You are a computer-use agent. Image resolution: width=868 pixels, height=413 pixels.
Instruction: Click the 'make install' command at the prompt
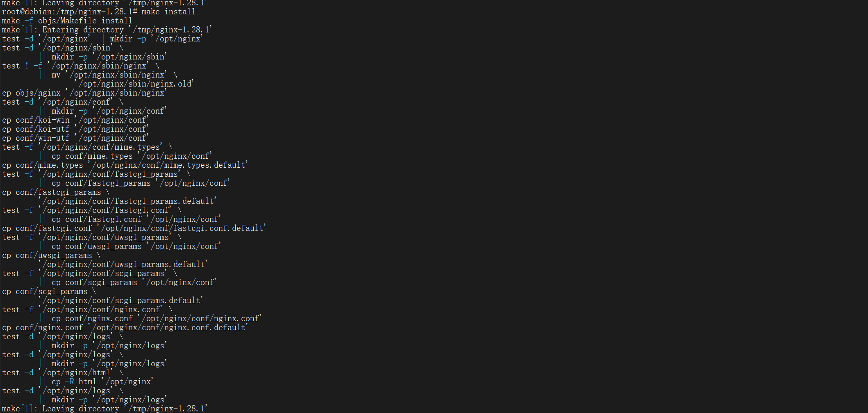coord(168,12)
